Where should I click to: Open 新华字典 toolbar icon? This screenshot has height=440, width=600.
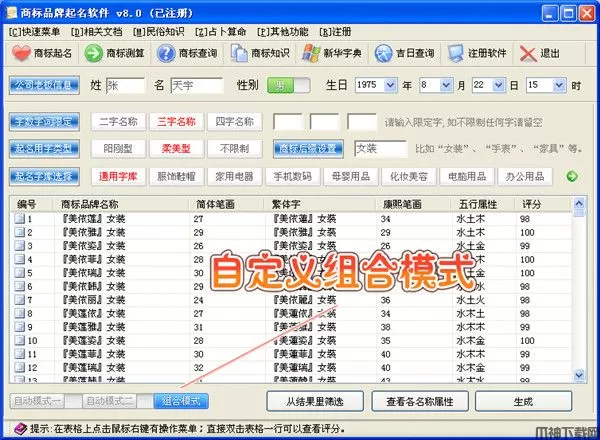(311, 53)
